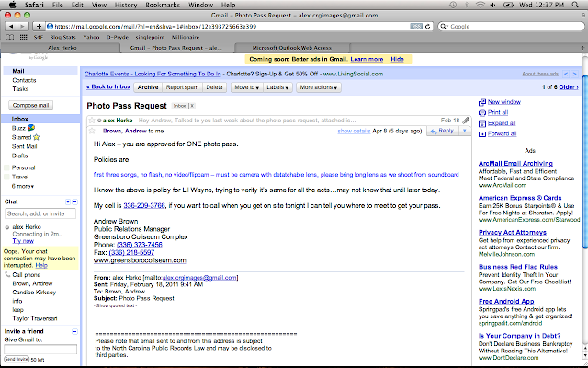588x368 pixels.
Task: Open Safari Bookmarks menu
Action: [163, 5]
